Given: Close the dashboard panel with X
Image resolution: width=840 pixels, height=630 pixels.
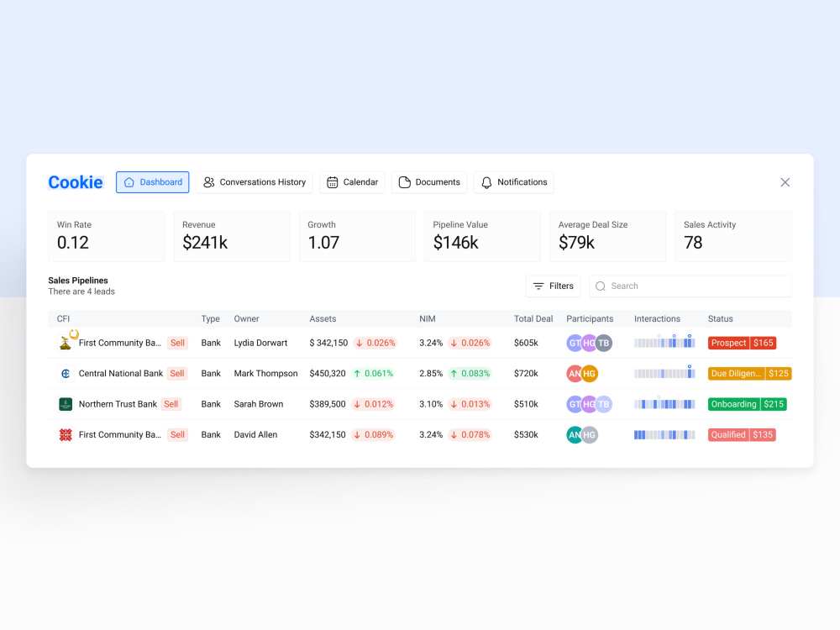Looking at the screenshot, I should coord(785,182).
